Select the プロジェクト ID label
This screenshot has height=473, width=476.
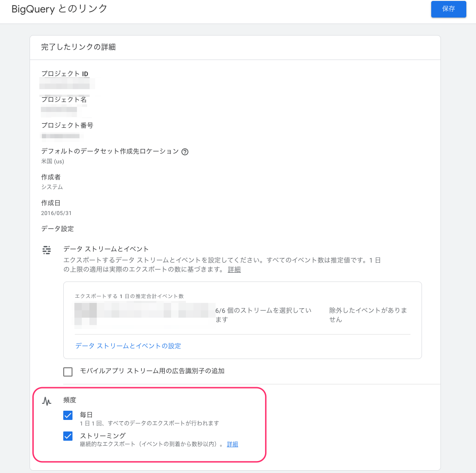[x=65, y=74]
